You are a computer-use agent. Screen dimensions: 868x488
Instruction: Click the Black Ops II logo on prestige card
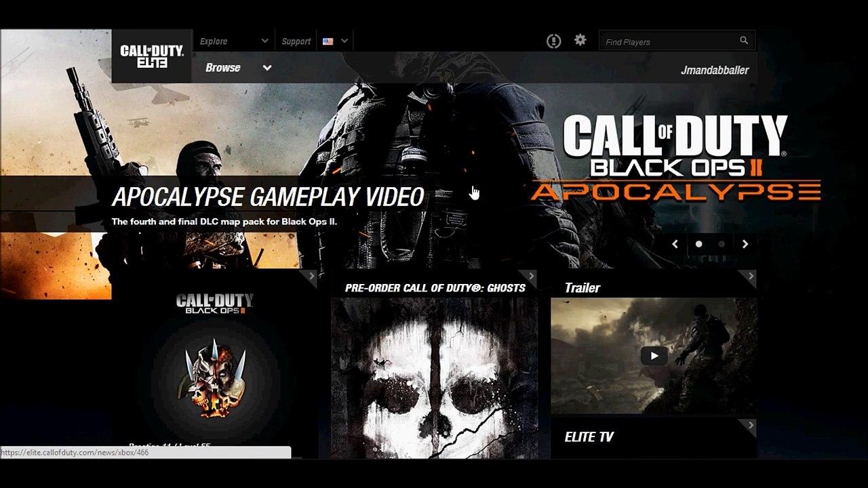214,303
